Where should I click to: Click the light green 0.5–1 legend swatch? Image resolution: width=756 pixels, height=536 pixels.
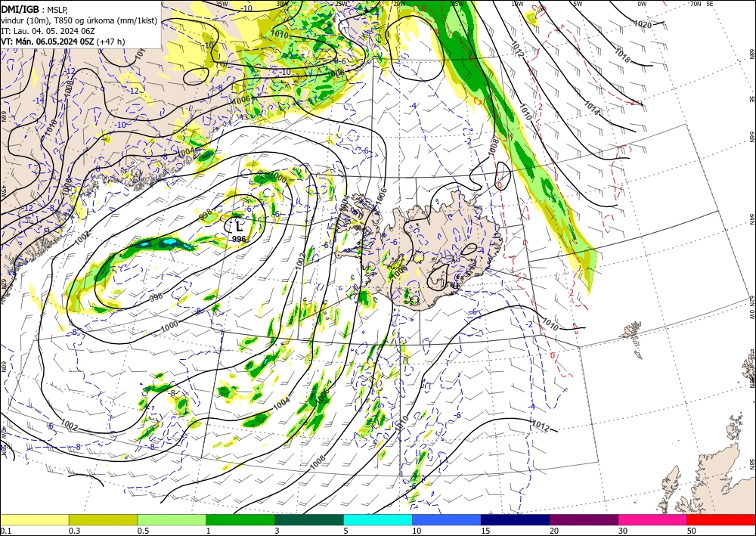tap(172, 519)
